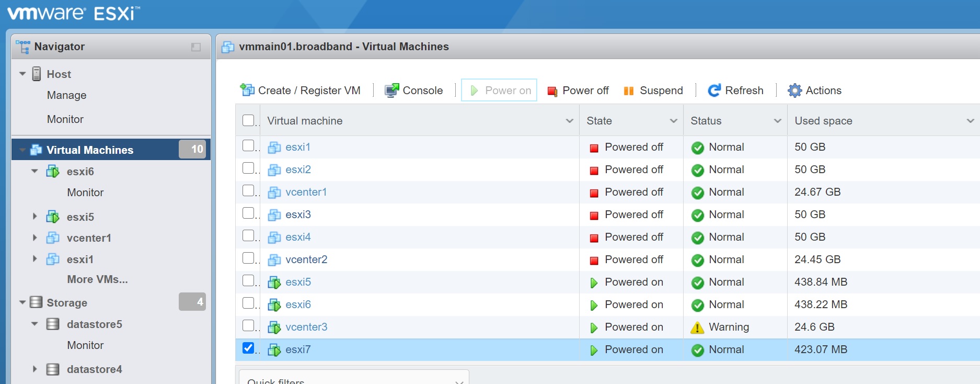The height and width of the screenshot is (384, 980).
Task: Collapse the Host tree section
Action: 22,74
